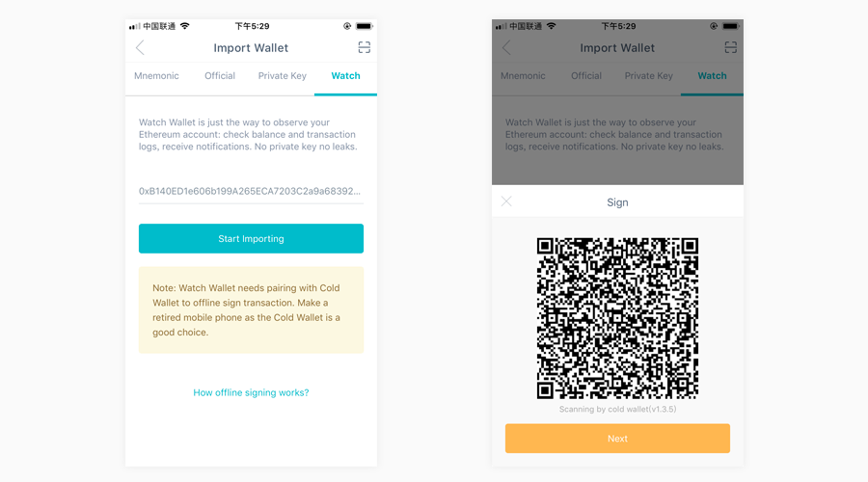
Task: Close the Sign sheet with the X icon
Action: tap(506, 201)
